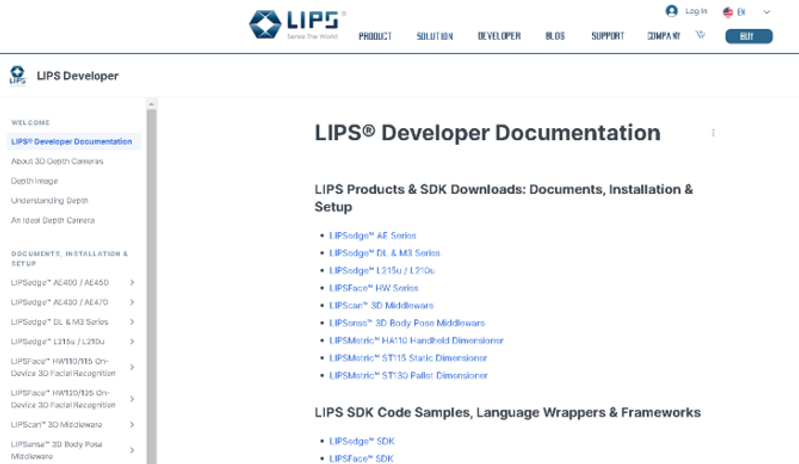Open the PRODUCT menu
This screenshot has width=799, height=464.
click(375, 36)
